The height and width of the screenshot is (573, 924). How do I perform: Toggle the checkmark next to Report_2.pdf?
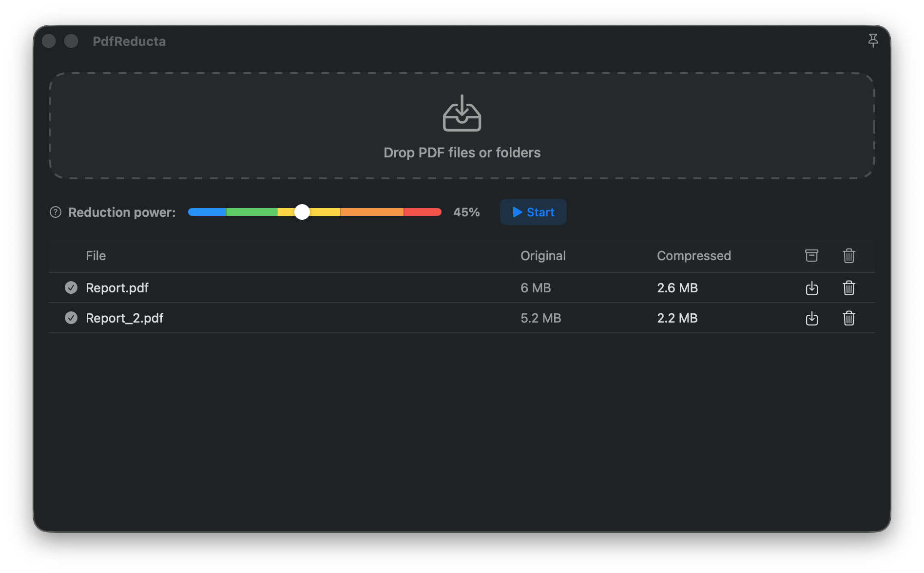pos(71,318)
